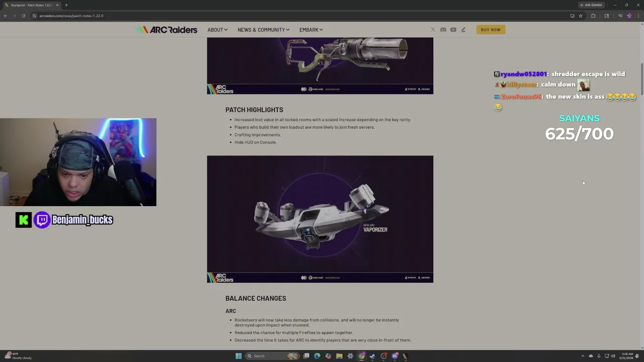The image size is (644, 362).
Task: Click the 'Increased loot value' bullet text
Action: coord(323,120)
